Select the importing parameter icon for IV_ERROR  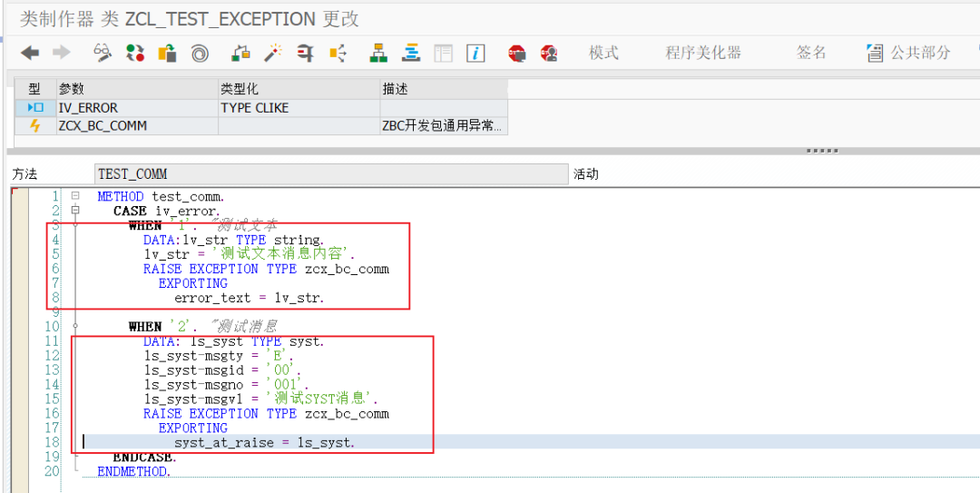pyautogui.click(x=35, y=108)
